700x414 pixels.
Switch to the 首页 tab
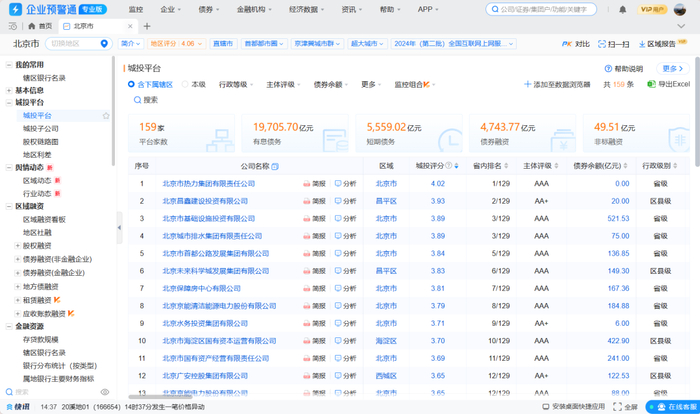pyautogui.click(x=39, y=25)
